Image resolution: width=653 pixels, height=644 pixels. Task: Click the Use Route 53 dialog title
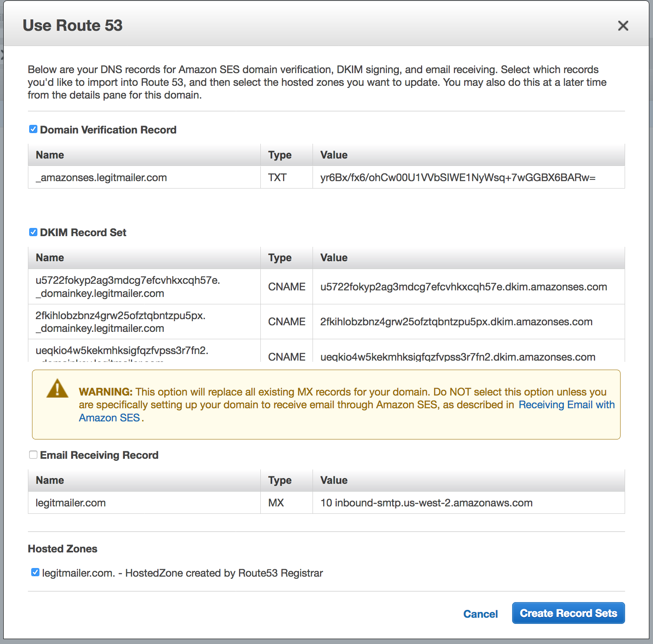pyautogui.click(x=73, y=25)
